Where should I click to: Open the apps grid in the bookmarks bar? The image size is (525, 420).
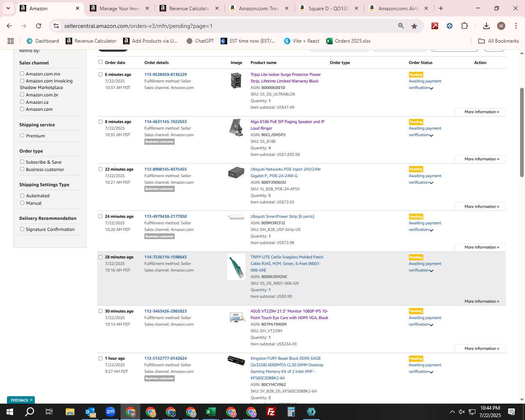click(11, 41)
